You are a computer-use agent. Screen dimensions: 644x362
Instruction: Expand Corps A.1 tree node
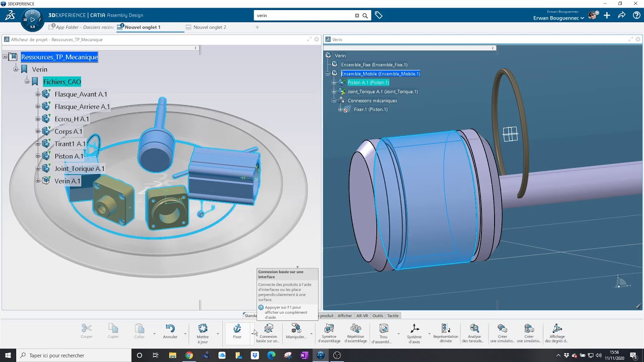click(x=38, y=131)
